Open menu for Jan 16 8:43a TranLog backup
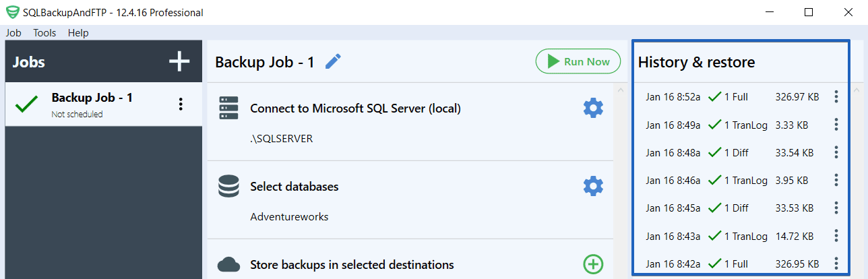The height and width of the screenshot is (279, 868). (836, 236)
